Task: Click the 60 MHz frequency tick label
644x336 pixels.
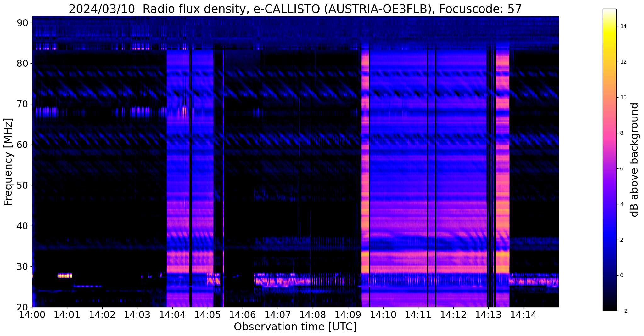Action: tap(23, 145)
